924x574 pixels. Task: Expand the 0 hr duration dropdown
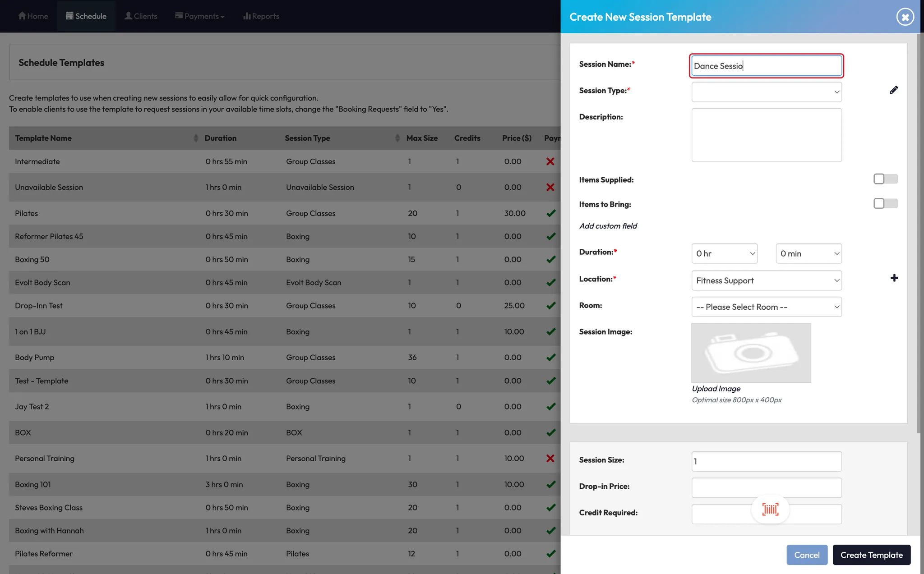point(724,253)
